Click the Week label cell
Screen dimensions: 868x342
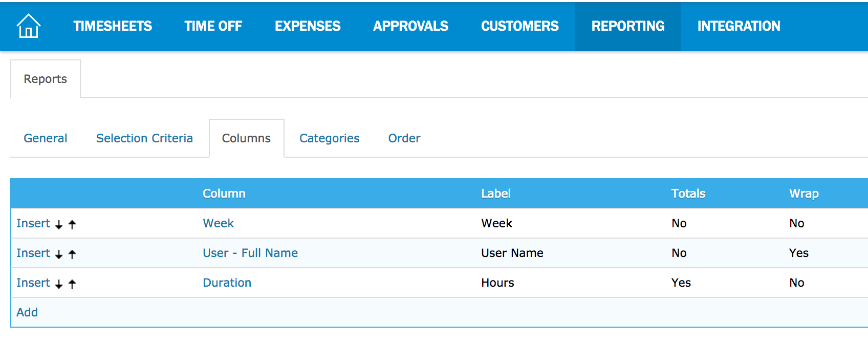[497, 223]
